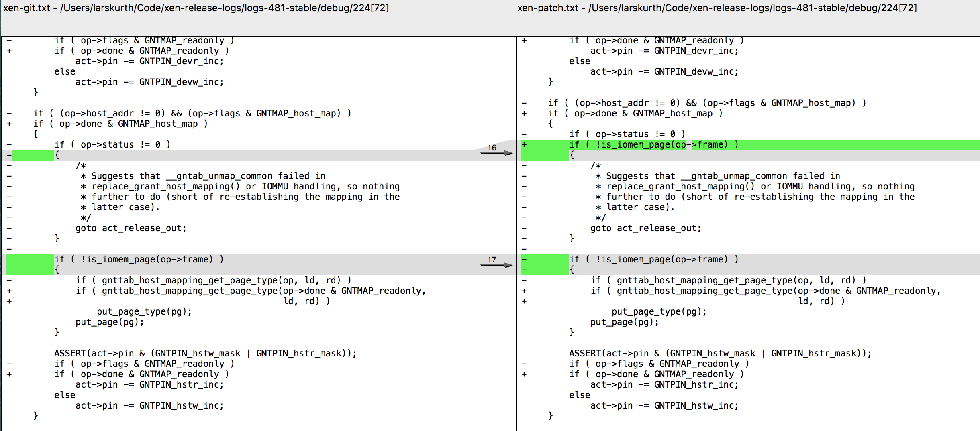Select 'put_page_type(pg);' line in right pane
The height and width of the screenshot is (431, 980).
point(659,312)
